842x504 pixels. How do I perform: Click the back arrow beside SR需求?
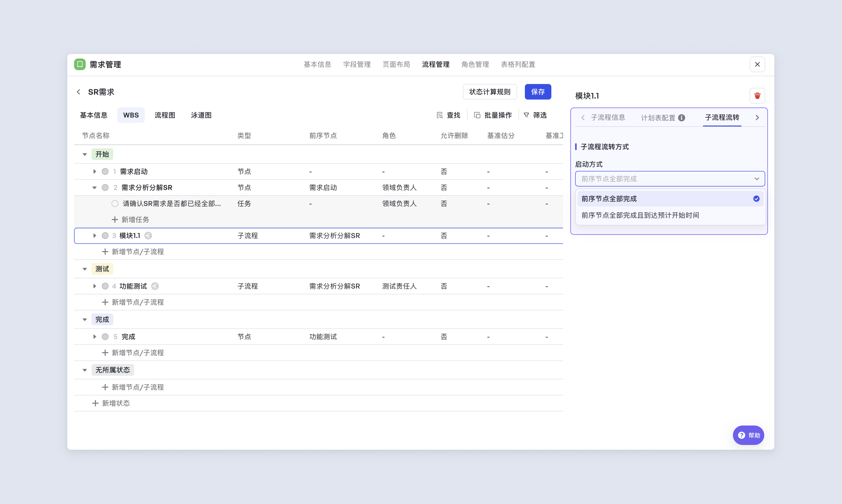(x=79, y=92)
